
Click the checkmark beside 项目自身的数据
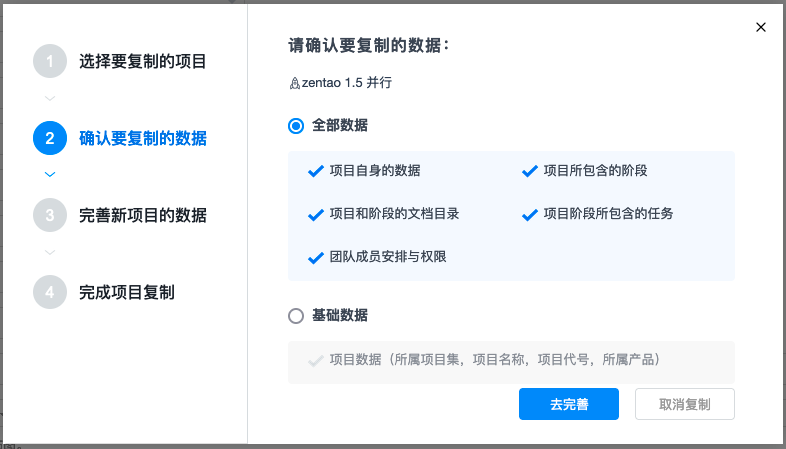coord(316,171)
